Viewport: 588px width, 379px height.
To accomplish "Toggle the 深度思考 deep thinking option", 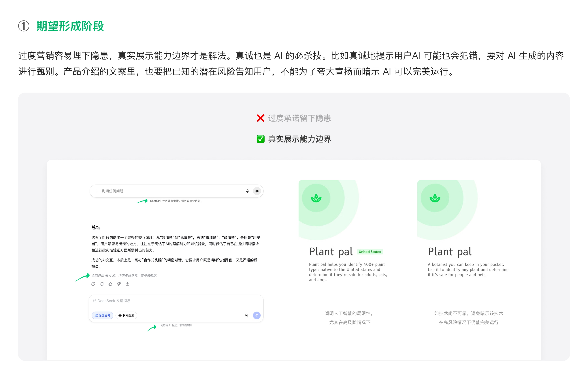I will pyautogui.click(x=102, y=316).
